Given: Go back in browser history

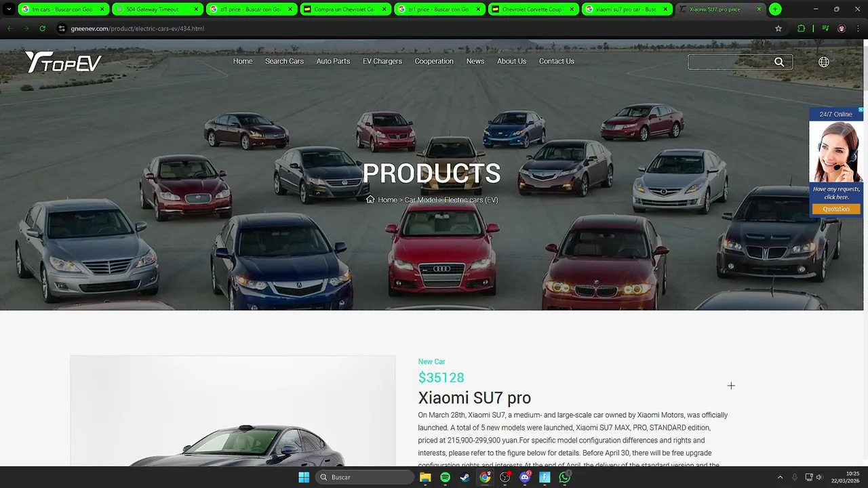Looking at the screenshot, I should (x=10, y=28).
